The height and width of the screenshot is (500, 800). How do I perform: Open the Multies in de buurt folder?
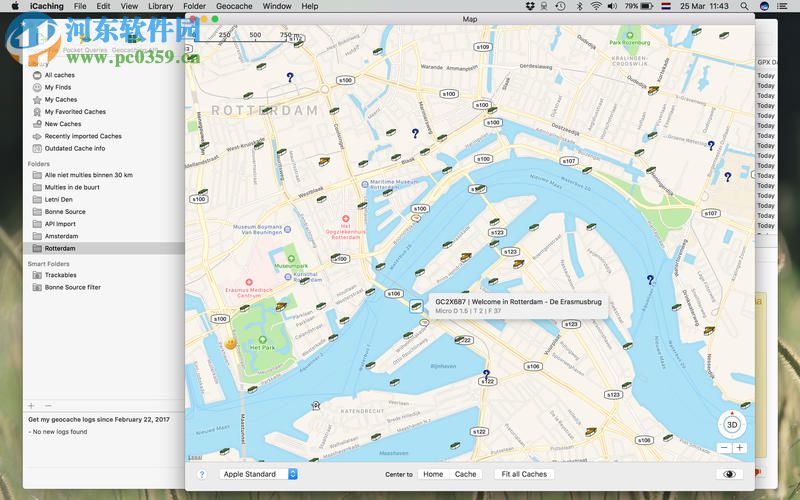pos(72,187)
